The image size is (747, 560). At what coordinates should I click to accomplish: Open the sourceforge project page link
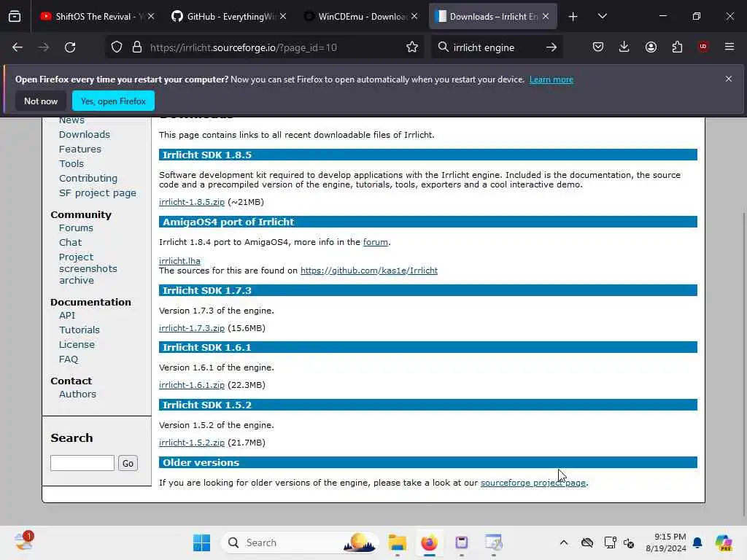pos(533,483)
